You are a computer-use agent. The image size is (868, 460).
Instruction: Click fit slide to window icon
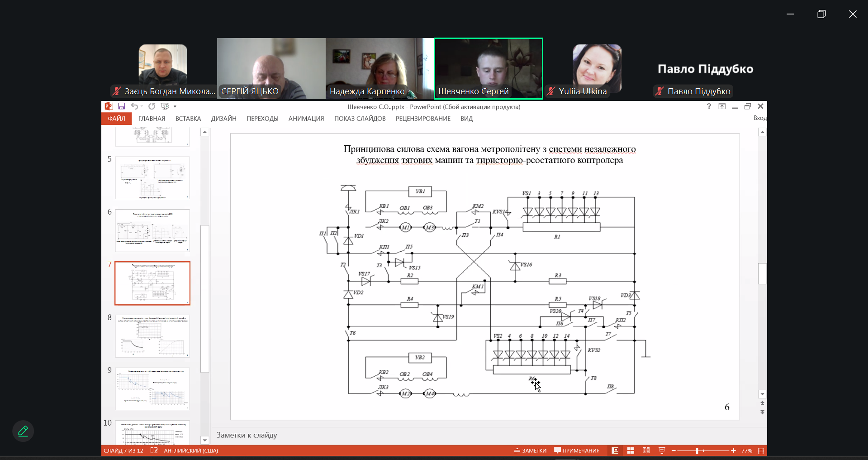761,450
